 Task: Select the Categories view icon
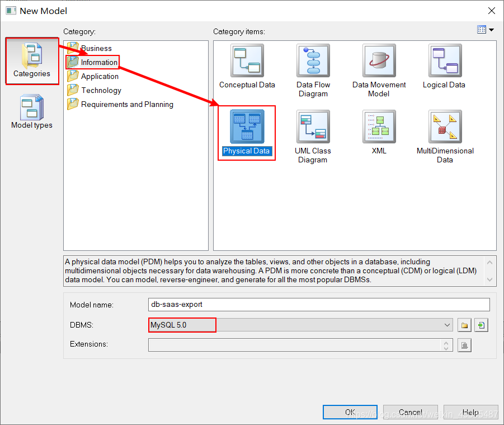pos(32,61)
